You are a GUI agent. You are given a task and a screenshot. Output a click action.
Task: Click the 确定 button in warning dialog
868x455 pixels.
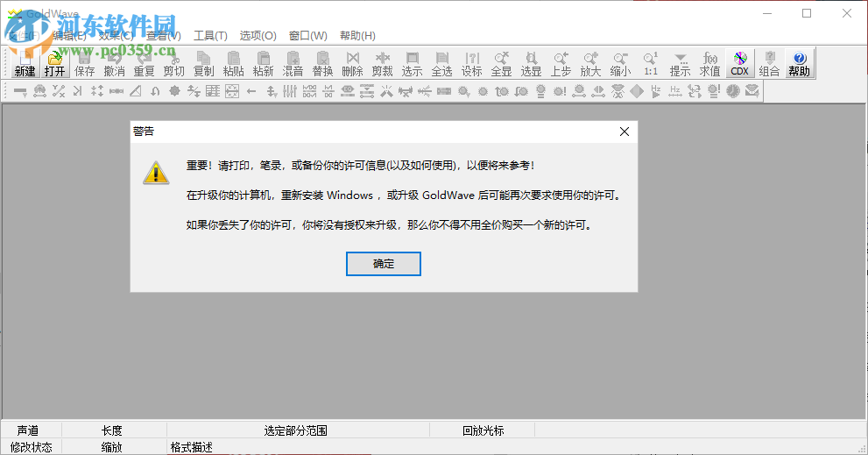coord(384,264)
